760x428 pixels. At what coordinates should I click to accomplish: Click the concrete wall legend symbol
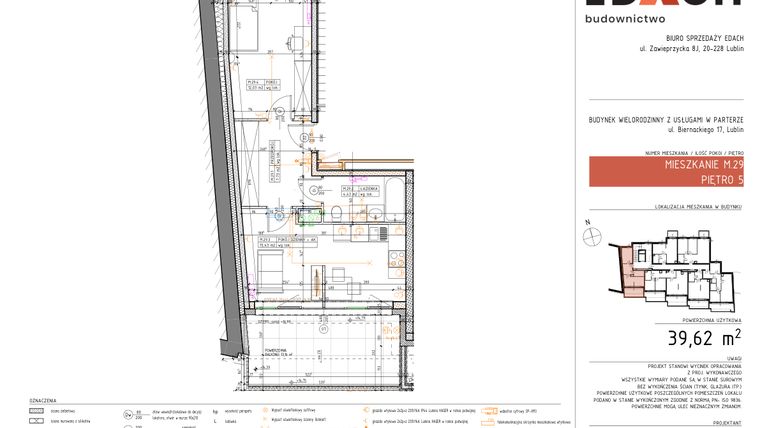pyautogui.click(x=36, y=411)
